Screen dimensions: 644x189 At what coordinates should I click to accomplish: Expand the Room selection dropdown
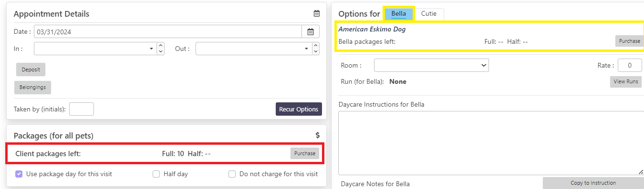point(431,65)
